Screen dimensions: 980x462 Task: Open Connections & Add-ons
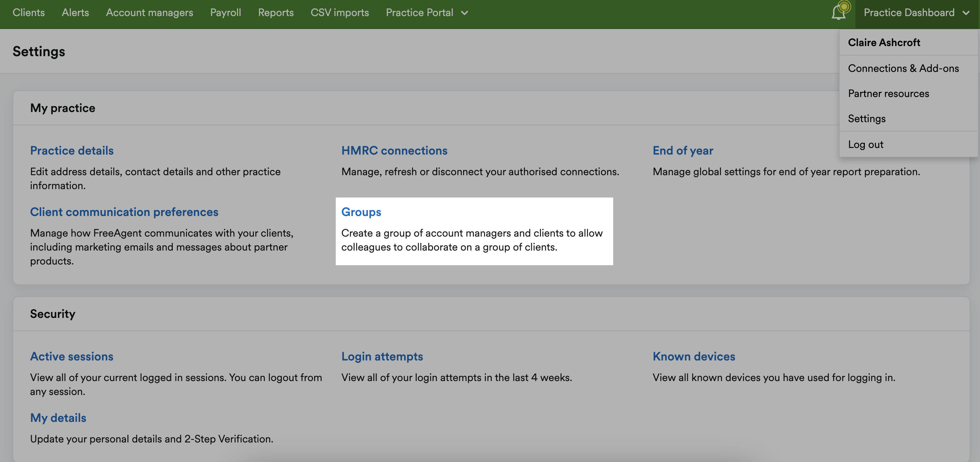click(903, 68)
